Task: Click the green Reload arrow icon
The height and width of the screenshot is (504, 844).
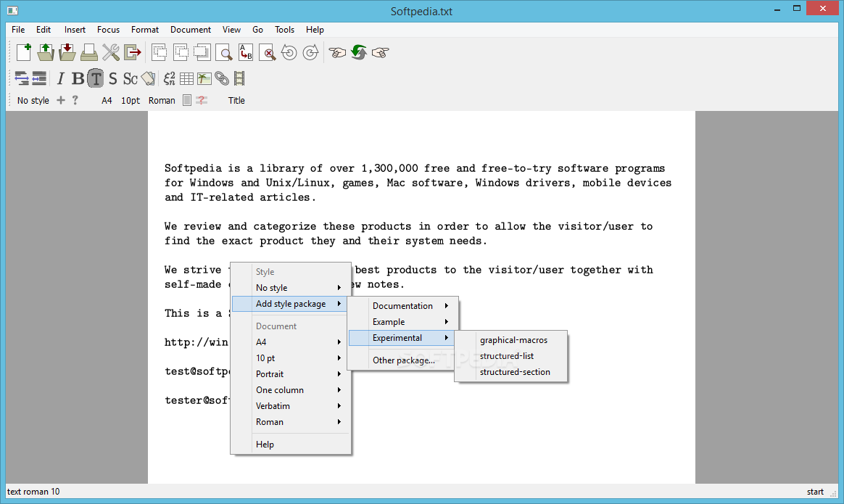Action: click(359, 52)
